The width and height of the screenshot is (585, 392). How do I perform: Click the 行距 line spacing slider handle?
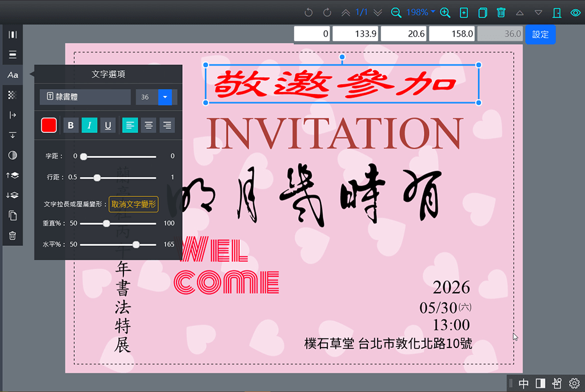[97, 178]
